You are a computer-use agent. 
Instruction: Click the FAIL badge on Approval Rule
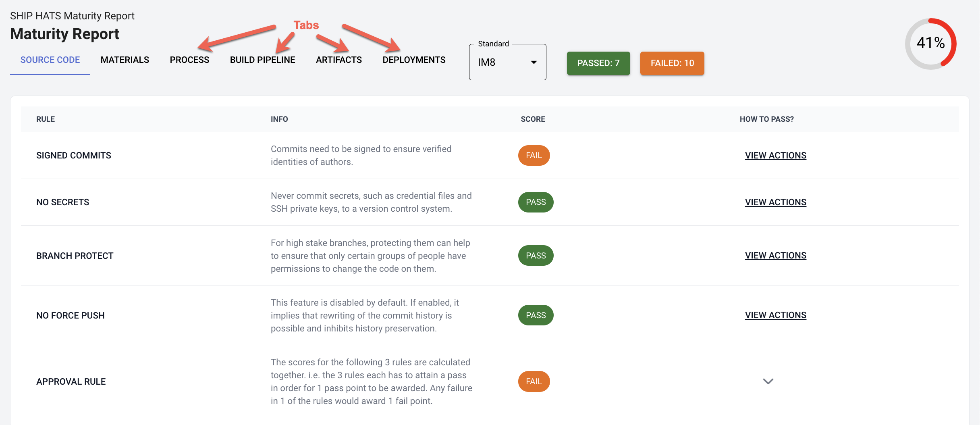[x=534, y=381]
